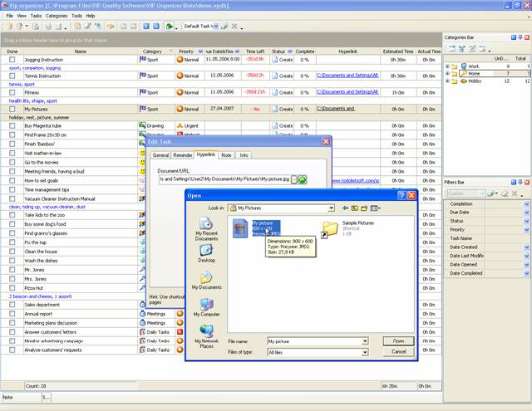Expand the Work category tree node

pyautogui.click(x=448, y=66)
